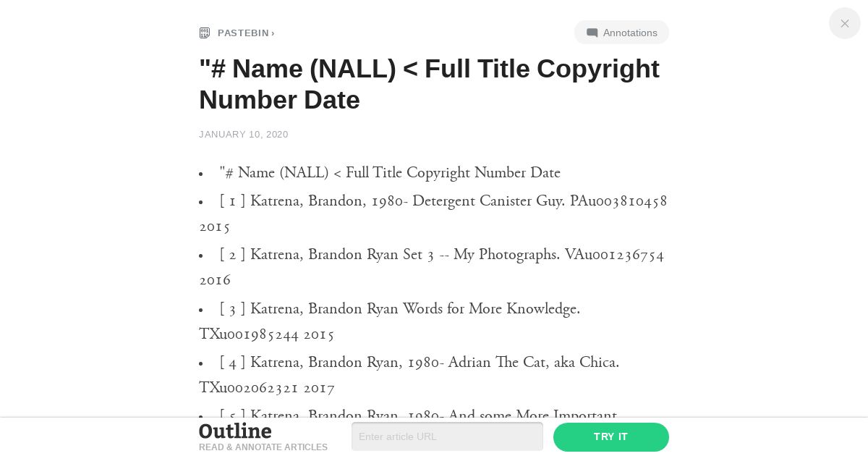Click the Enter article URL field

tap(447, 436)
